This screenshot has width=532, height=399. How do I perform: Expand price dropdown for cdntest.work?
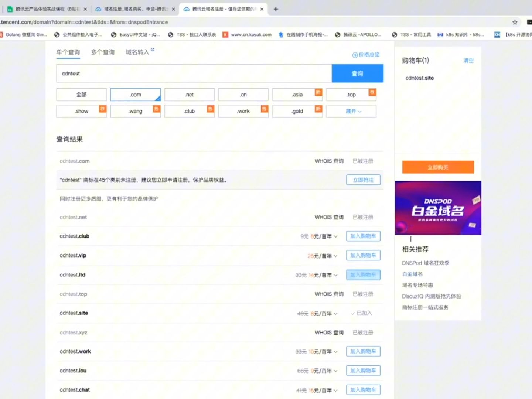coord(335,352)
